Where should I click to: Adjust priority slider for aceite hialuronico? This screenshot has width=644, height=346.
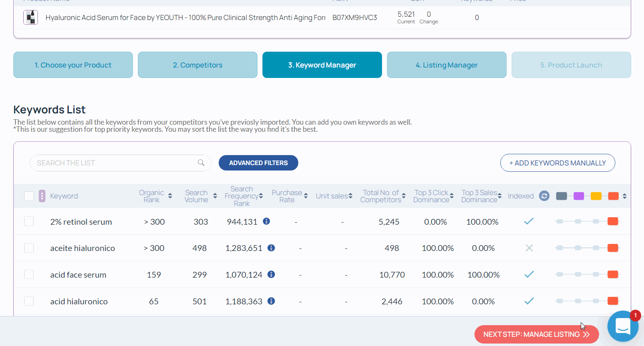point(587,248)
